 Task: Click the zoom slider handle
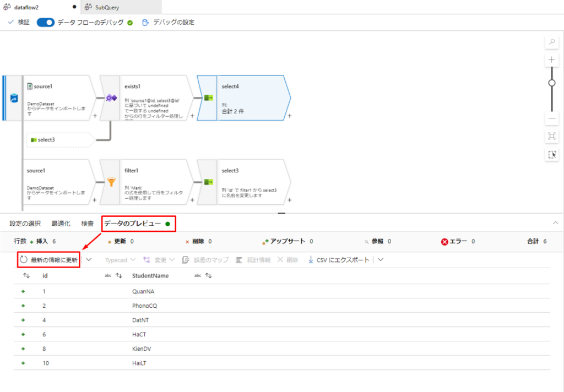coord(552,83)
